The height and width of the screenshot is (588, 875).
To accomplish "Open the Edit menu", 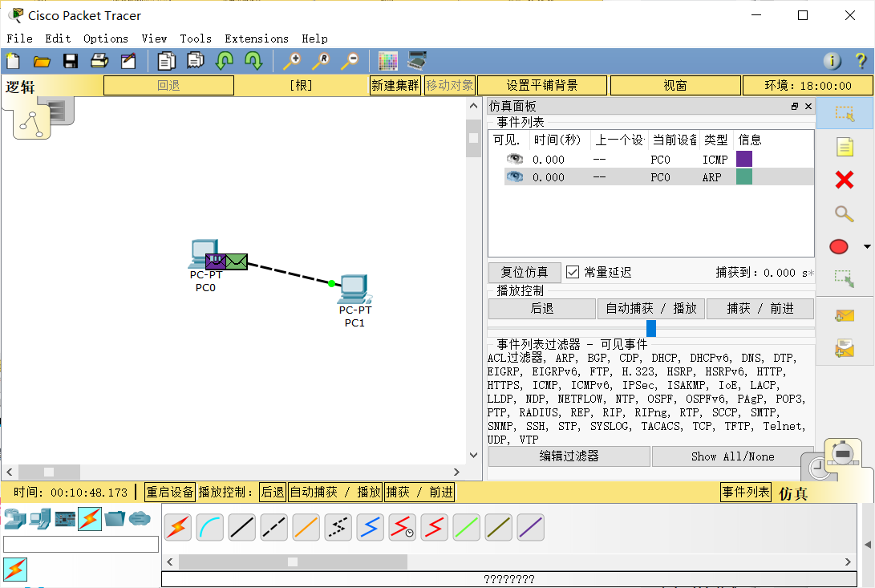I will coord(58,39).
